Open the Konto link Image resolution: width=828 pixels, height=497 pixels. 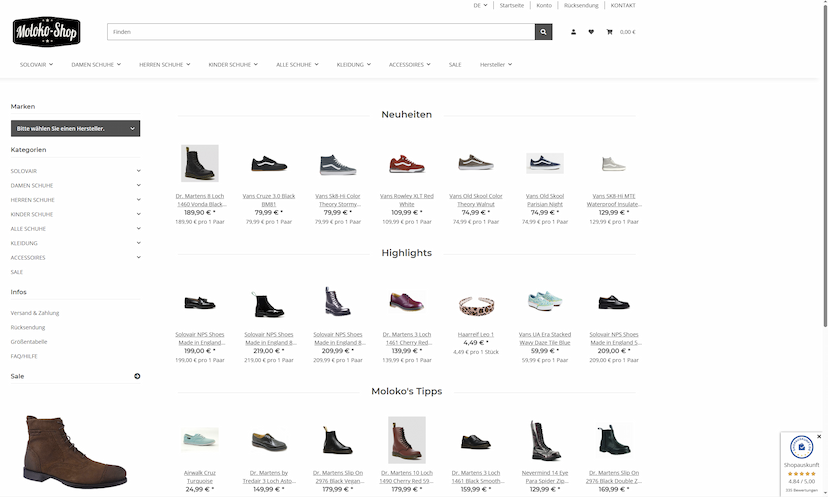pyautogui.click(x=544, y=5)
